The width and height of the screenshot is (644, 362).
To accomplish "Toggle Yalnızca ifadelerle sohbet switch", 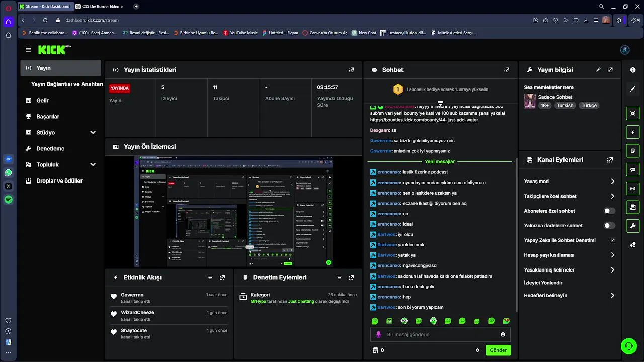I will [x=609, y=226].
